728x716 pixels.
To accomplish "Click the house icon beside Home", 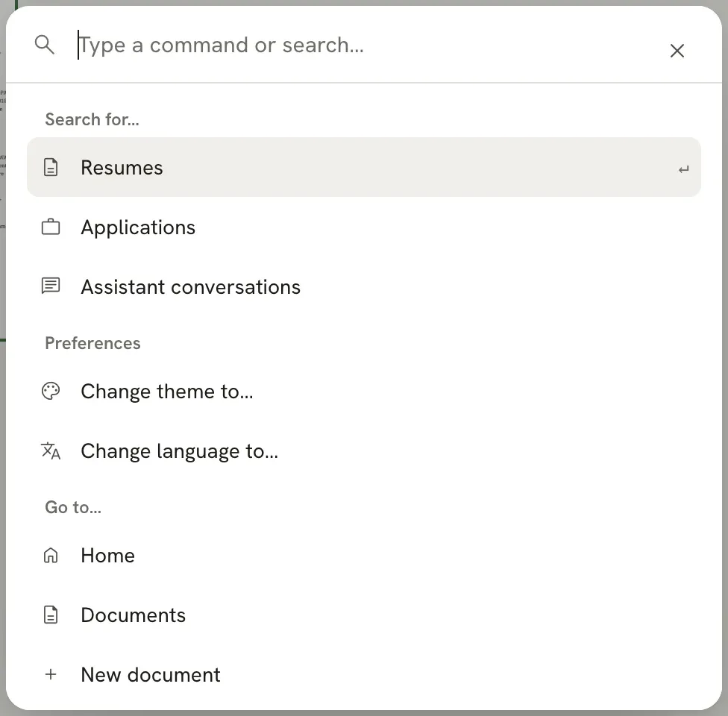I will click(x=51, y=556).
